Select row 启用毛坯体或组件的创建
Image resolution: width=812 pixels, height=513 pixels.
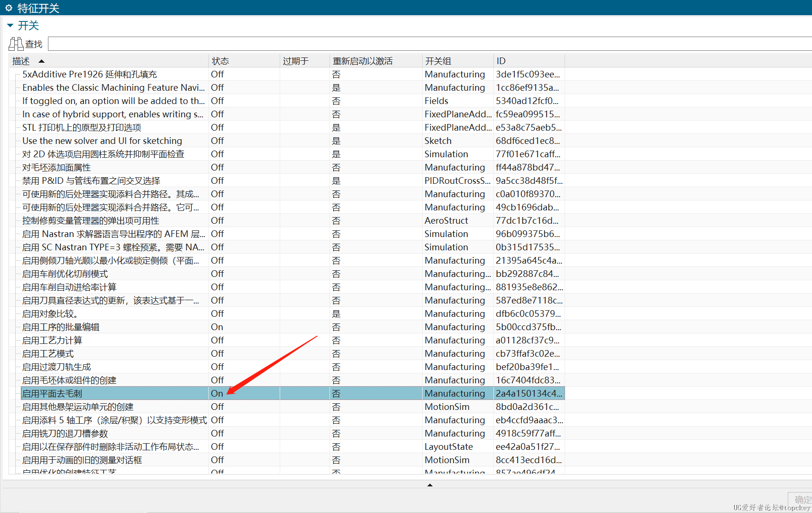[x=293, y=380]
